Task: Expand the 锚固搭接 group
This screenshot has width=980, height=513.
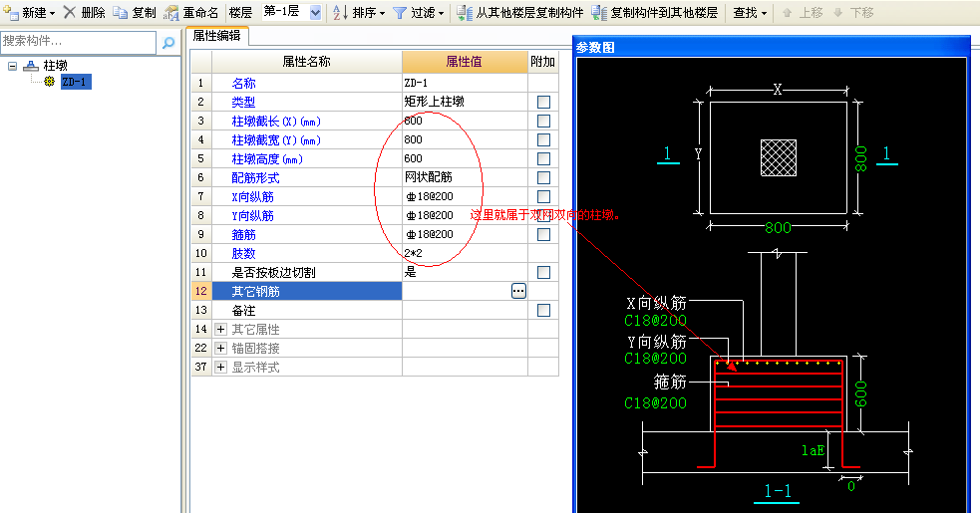Action: click(220, 348)
